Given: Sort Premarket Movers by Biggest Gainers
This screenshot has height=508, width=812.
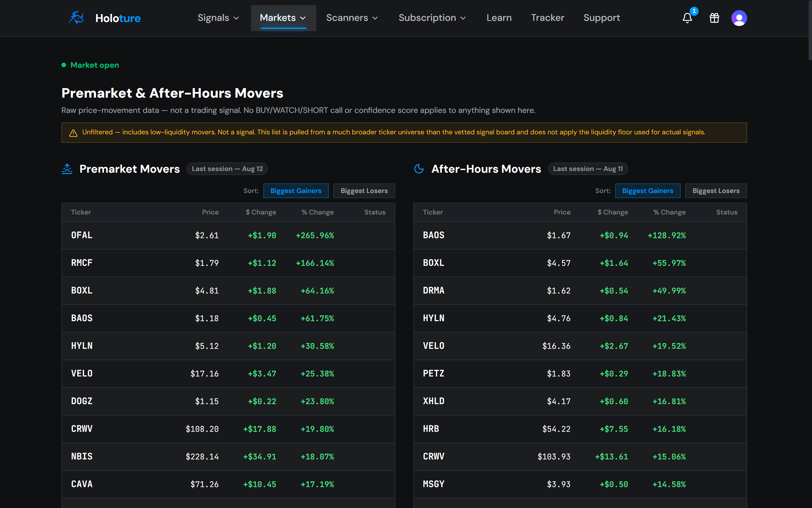Looking at the screenshot, I should (x=295, y=191).
